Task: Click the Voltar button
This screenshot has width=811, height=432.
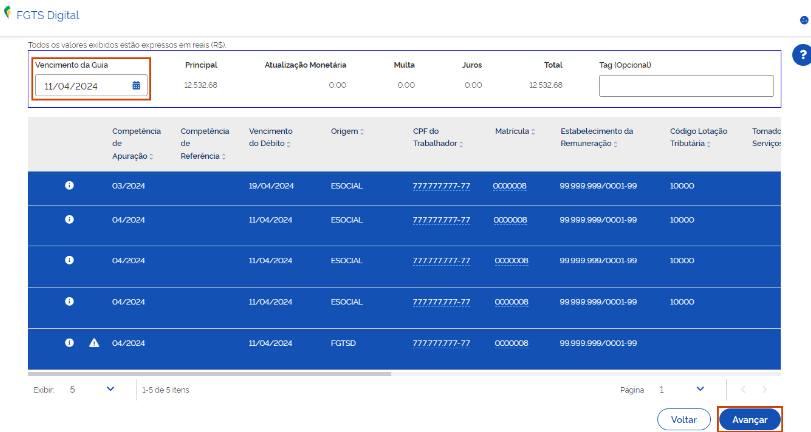Action: 684,420
